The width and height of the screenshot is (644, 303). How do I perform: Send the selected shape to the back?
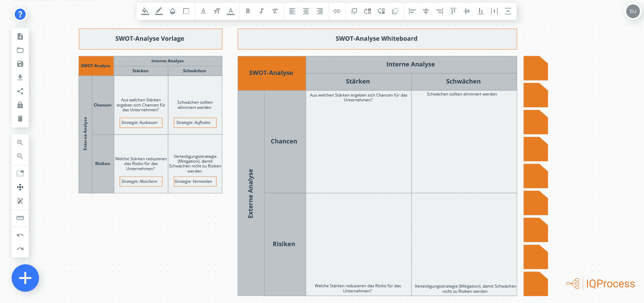[x=395, y=11]
